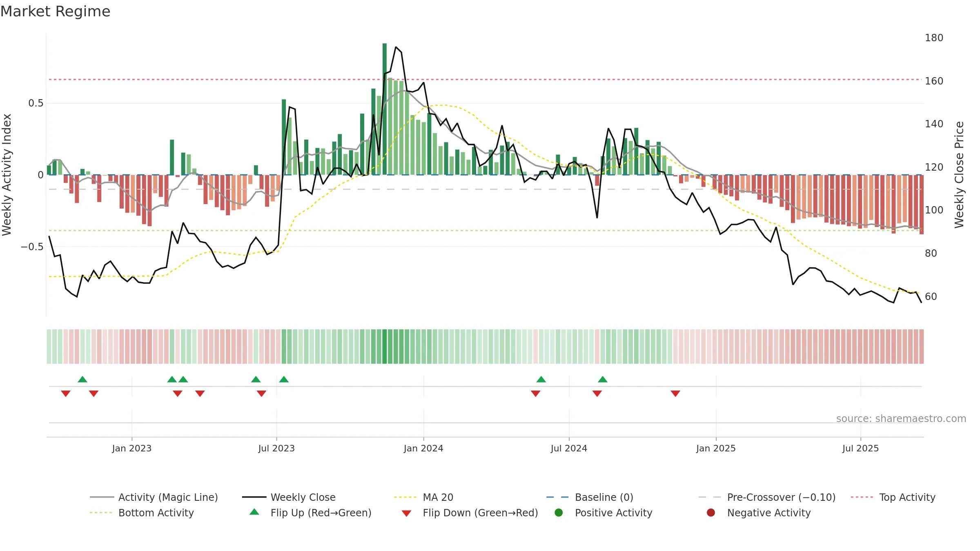This screenshot has height=551, width=980.
Task: Toggle Weekly Close legend entry
Action: [x=289, y=497]
